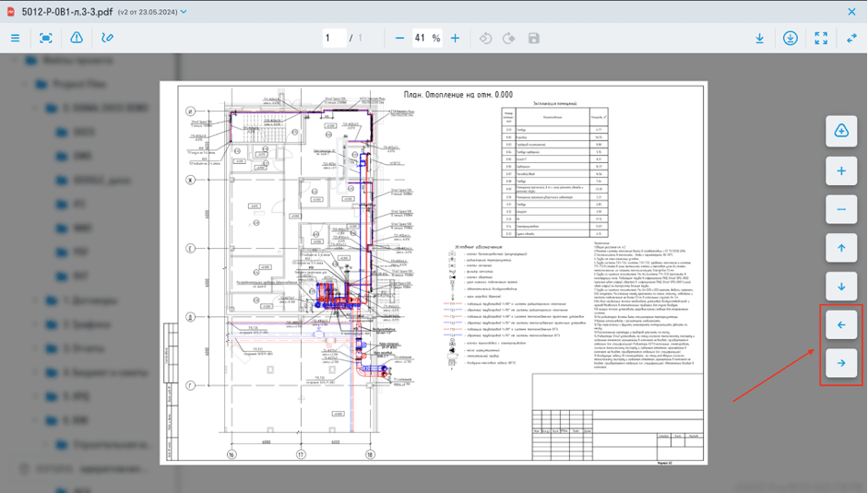Pan up with the floating up arrow

tap(840, 248)
